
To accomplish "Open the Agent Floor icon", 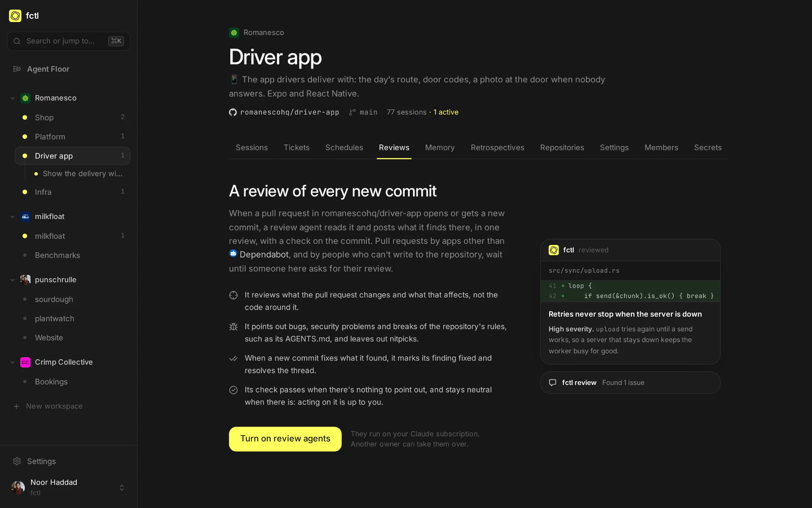I will (17, 69).
